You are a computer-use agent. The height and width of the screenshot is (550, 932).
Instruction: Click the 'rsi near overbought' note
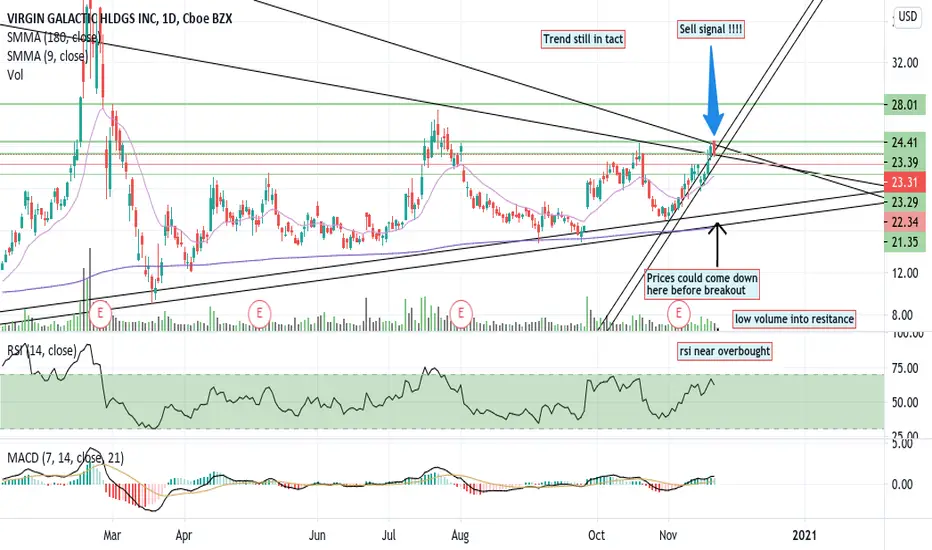[725, 351]
